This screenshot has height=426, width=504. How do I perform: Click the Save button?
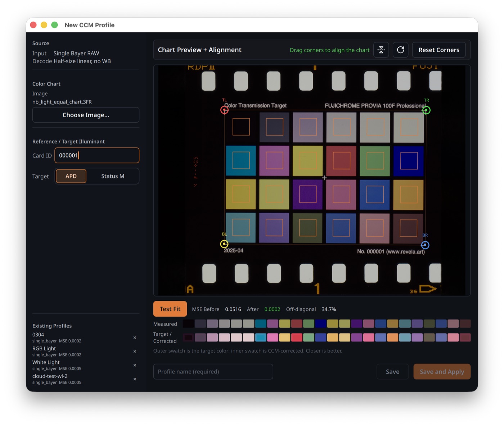pyautogui.click(x=392, y=372)
